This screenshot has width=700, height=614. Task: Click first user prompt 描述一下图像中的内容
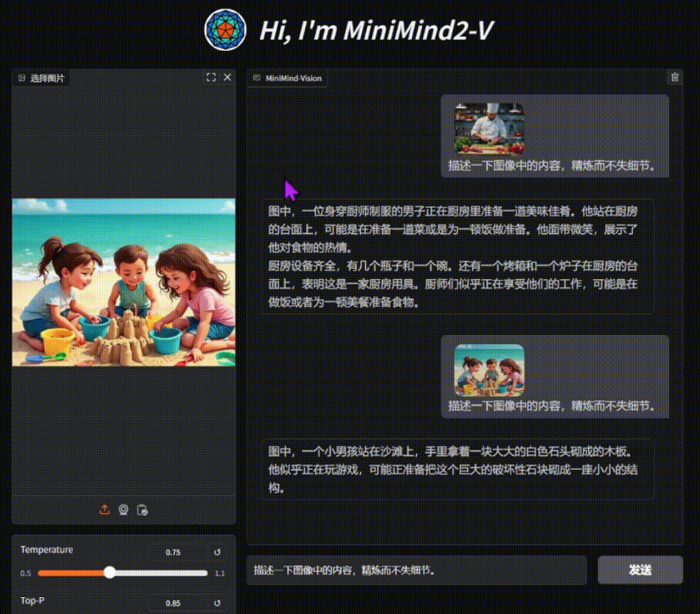[x=553, y=165]
